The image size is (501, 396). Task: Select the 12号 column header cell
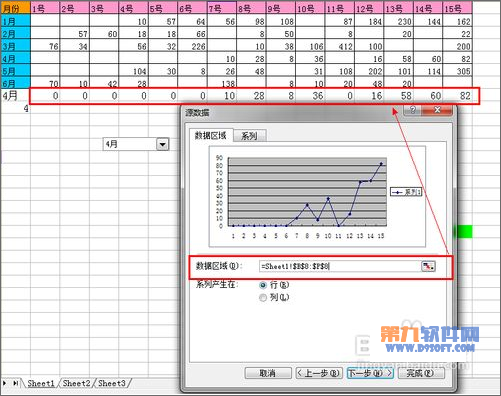(x=369, y=9)
